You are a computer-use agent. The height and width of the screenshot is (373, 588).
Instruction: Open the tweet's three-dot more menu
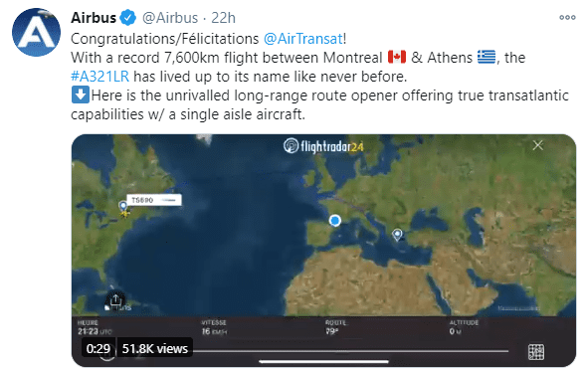tap(567, 17)
